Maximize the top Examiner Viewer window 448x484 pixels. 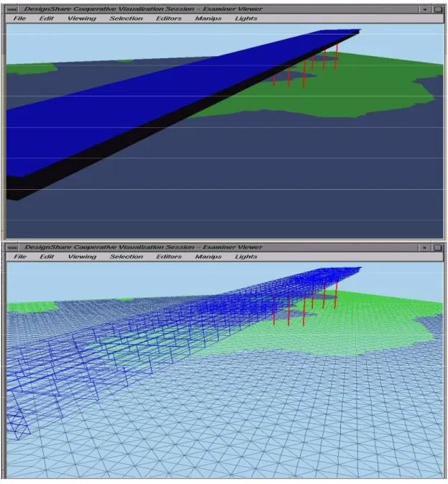[x=438, y=9]
